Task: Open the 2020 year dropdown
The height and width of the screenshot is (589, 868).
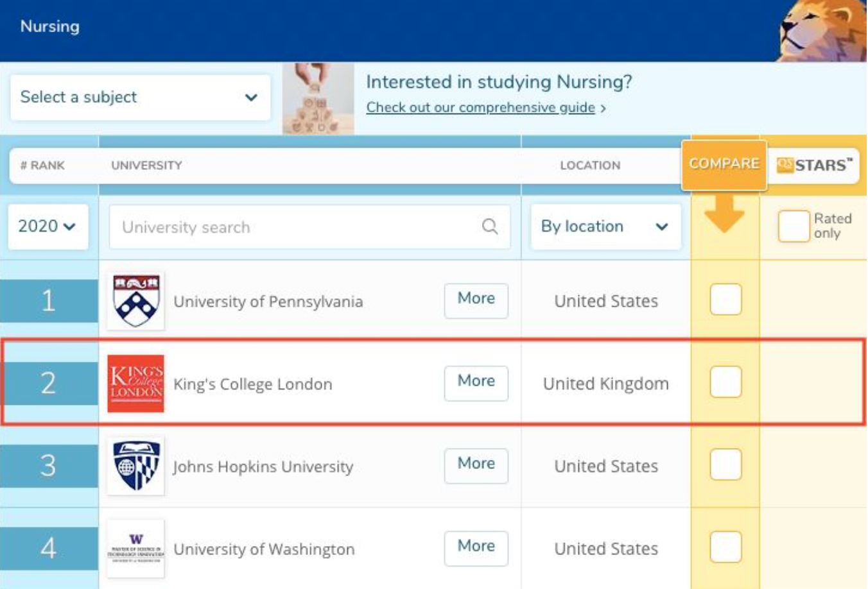Action: click(48, 226)
